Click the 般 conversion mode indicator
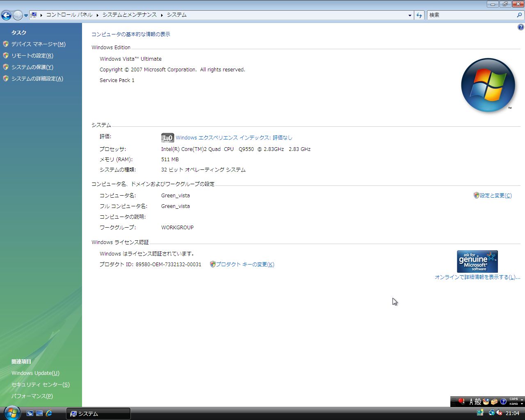Screen dimensions: 525x420 coord(478,402)
